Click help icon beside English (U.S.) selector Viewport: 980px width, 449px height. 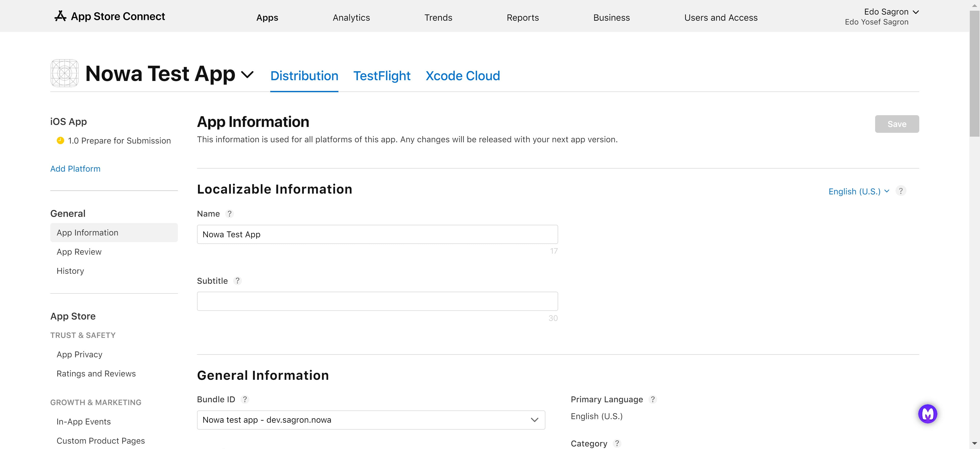pyautogui.click(x=900, y=191)
